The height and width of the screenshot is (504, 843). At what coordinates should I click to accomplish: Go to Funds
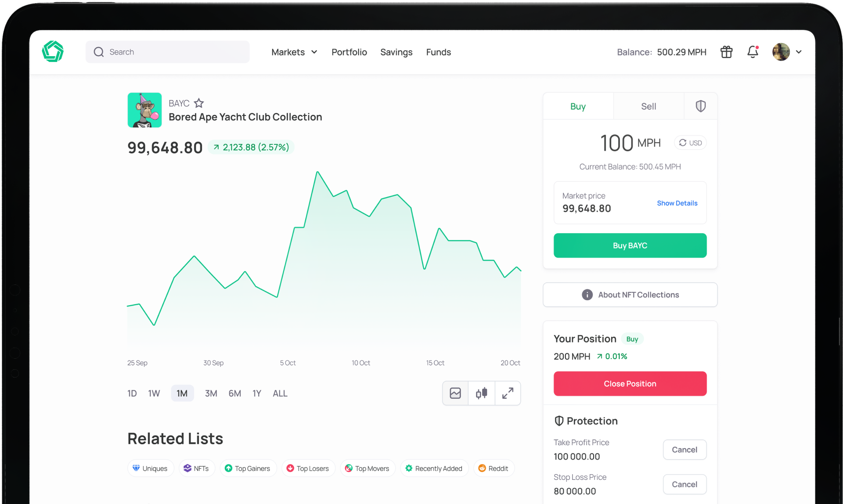438,52
